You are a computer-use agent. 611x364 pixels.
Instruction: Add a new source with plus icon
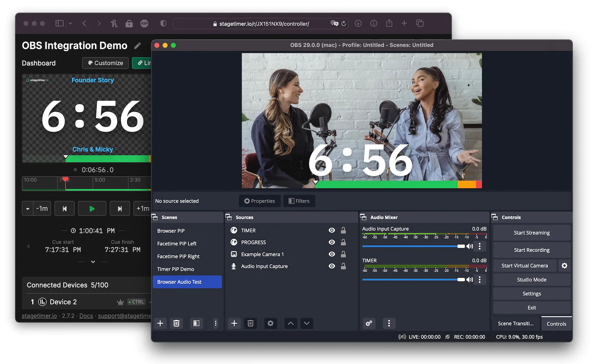point(234,324)
